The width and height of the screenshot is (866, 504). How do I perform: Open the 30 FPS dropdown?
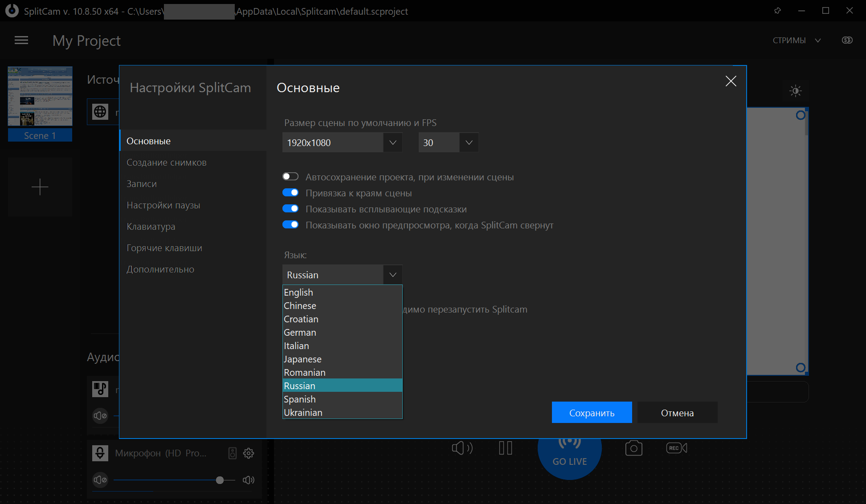tap(448, 142)
